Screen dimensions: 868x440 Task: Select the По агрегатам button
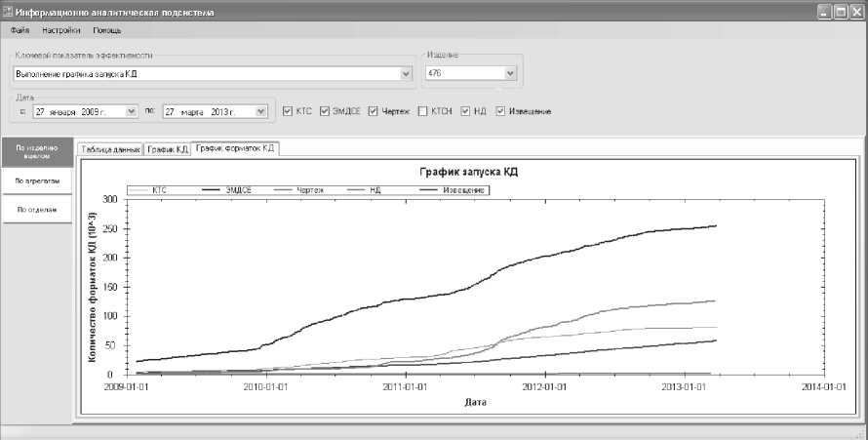pyautogui.click(x=37, y=181)
